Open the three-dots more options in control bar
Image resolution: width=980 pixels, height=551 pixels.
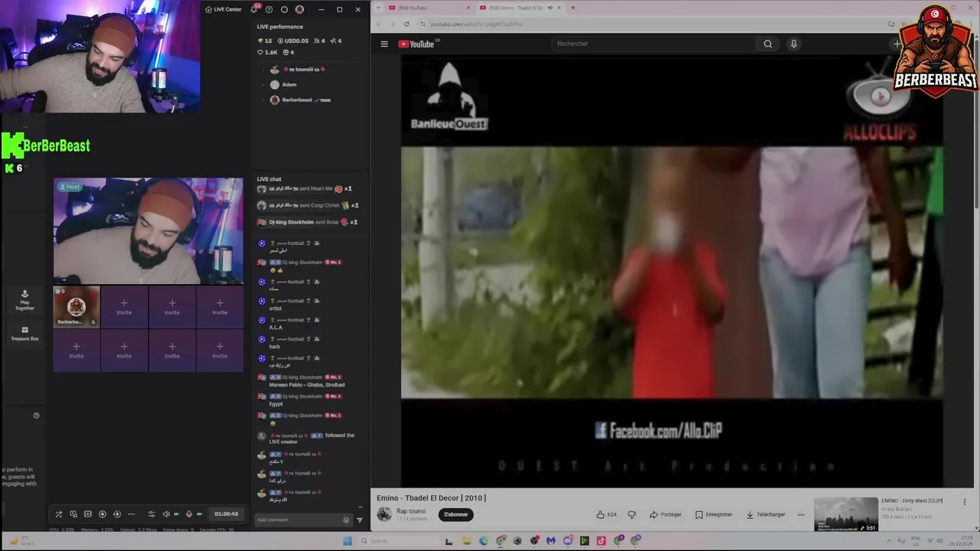(131, 514)
